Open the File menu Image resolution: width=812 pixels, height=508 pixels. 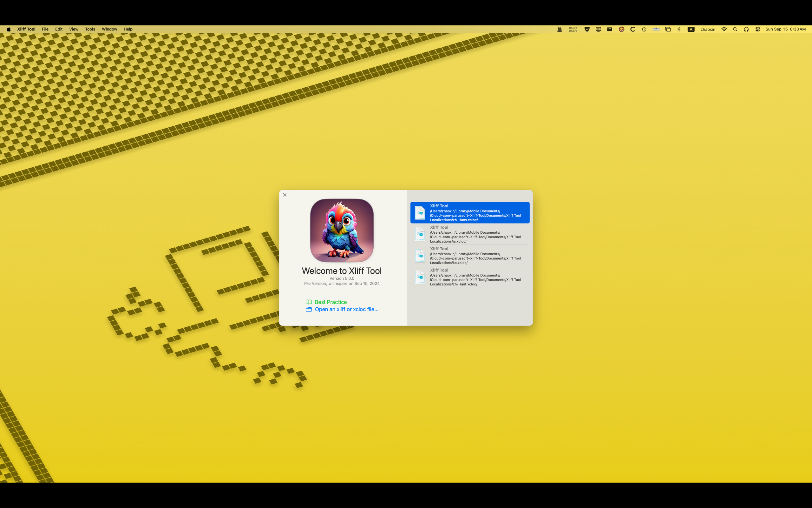click(45, 29)
